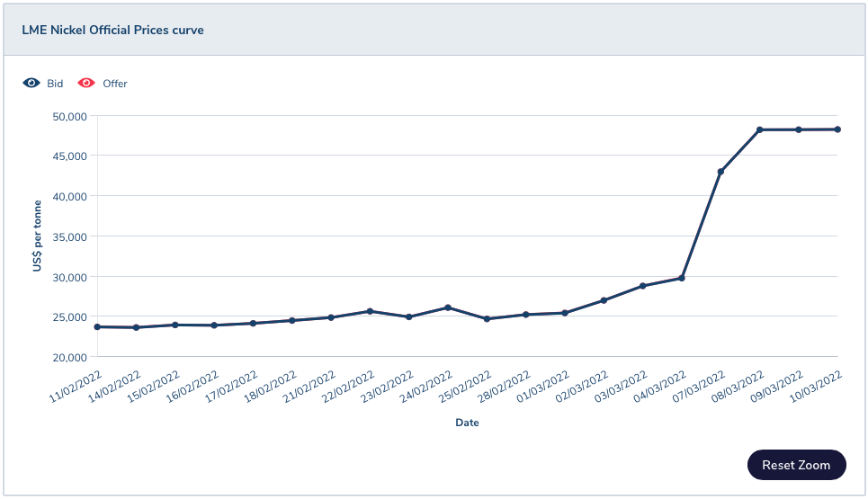This screenshot has width=868, height=499.
Task: Click the Offer legend label
Action: pyautogui.click(x=115, y=84)
